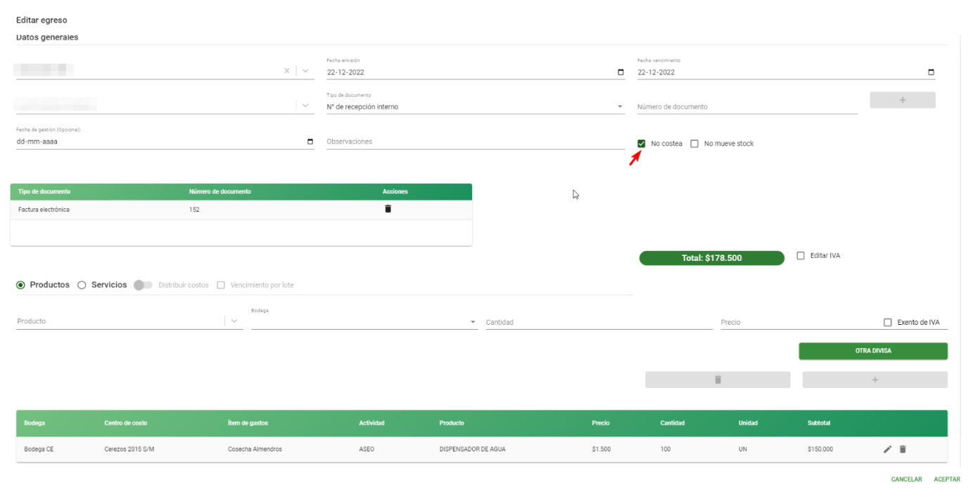This screenshot has width=980, height=502.
Task: Delete the DISPENSADOR DE AGUA product row
Action: point(903,449)
